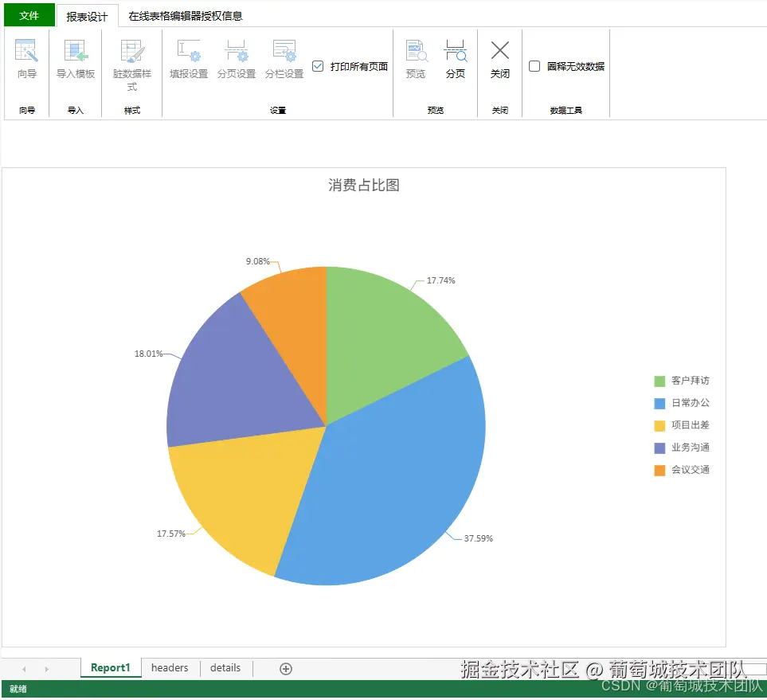The image size is (767, 700).
Task: Select the Report1 sheet tab
Action: (111, 667)
